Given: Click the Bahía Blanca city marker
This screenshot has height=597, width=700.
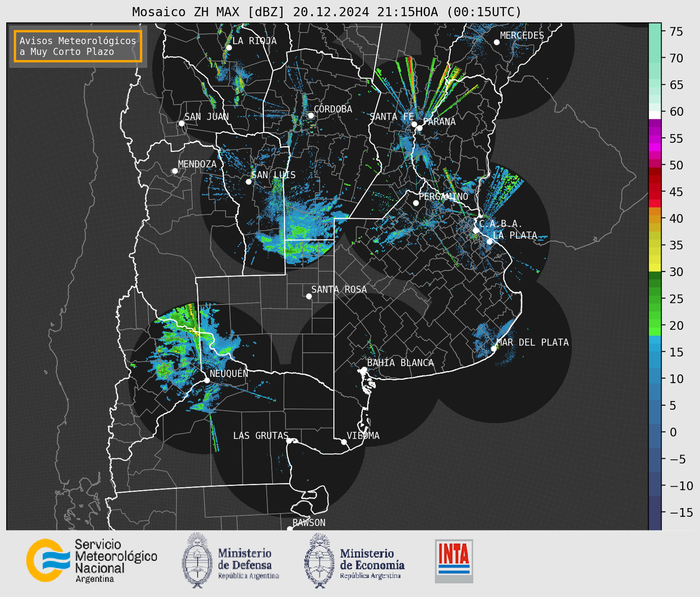Looking at the screenshot, I should (364, 369).
